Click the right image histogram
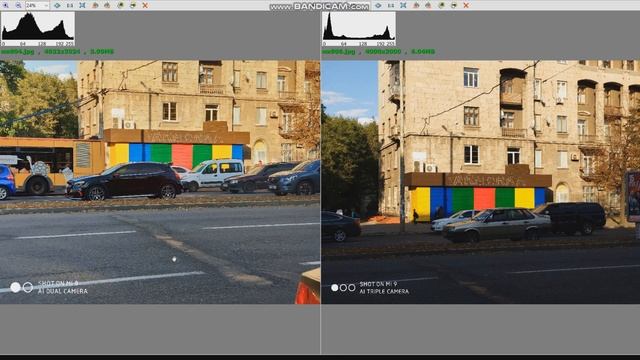This screenshot has width=640, height=360. pos(359,29)
